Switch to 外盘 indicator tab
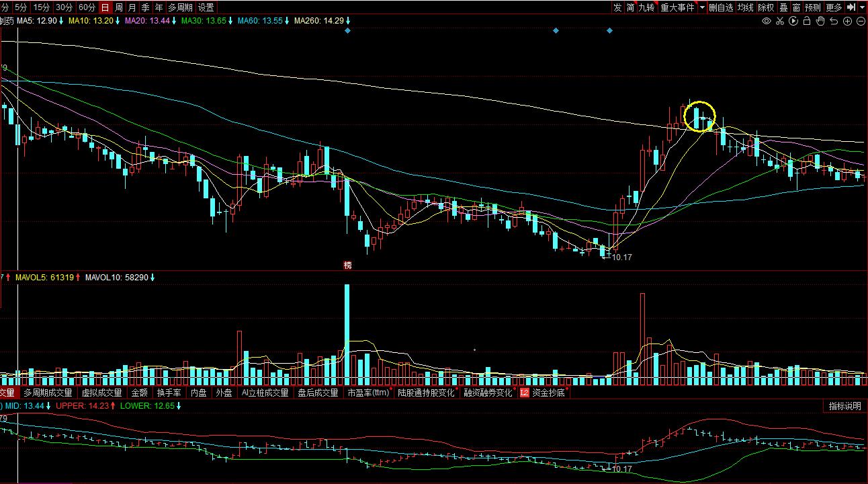This screenshot has height=484, width=868. (x=224, y=393)
